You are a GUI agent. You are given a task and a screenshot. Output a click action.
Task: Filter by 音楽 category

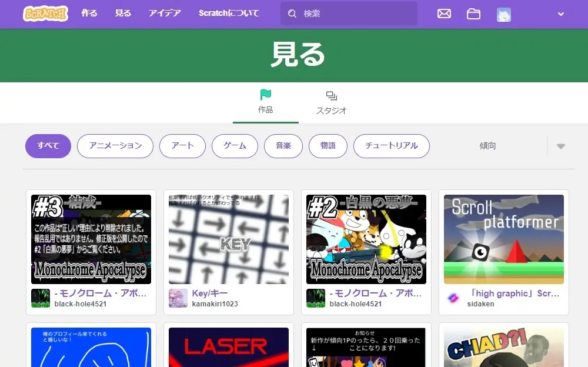(x=283, y=146)
